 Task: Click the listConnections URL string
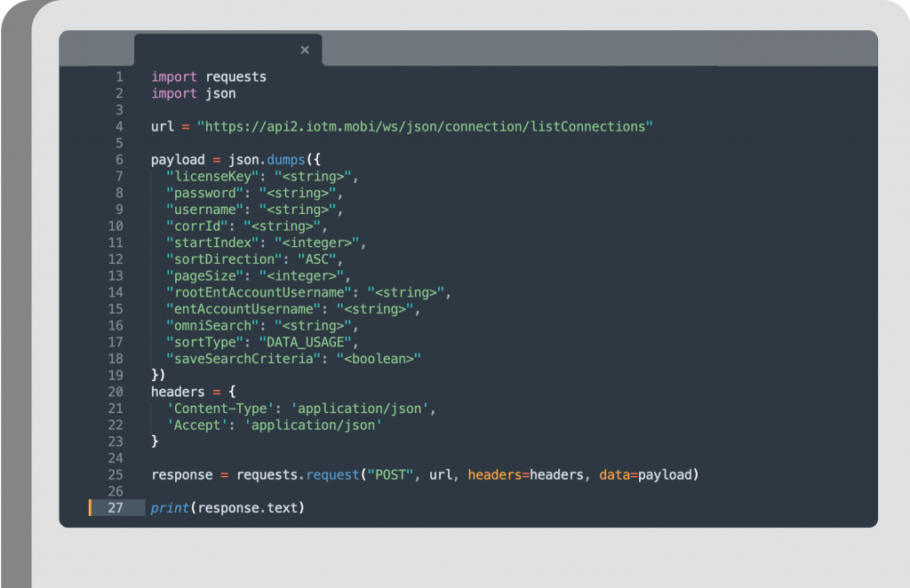pos(425,127)
